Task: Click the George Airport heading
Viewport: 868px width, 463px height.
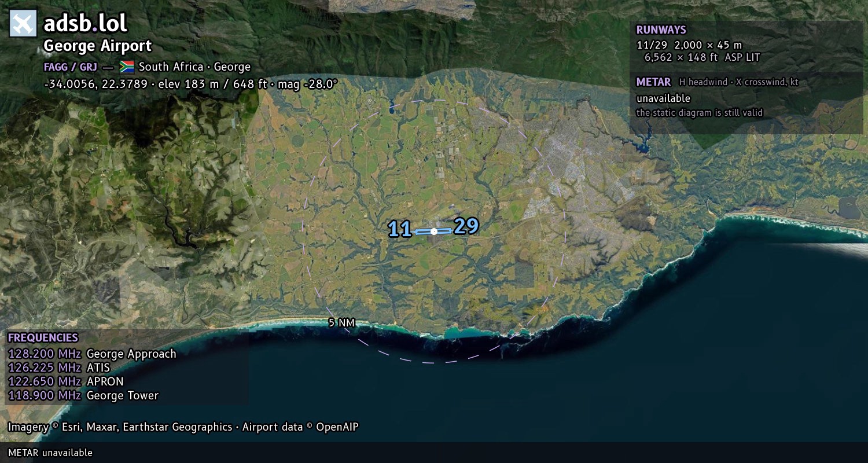Action: tap(98, 46)
